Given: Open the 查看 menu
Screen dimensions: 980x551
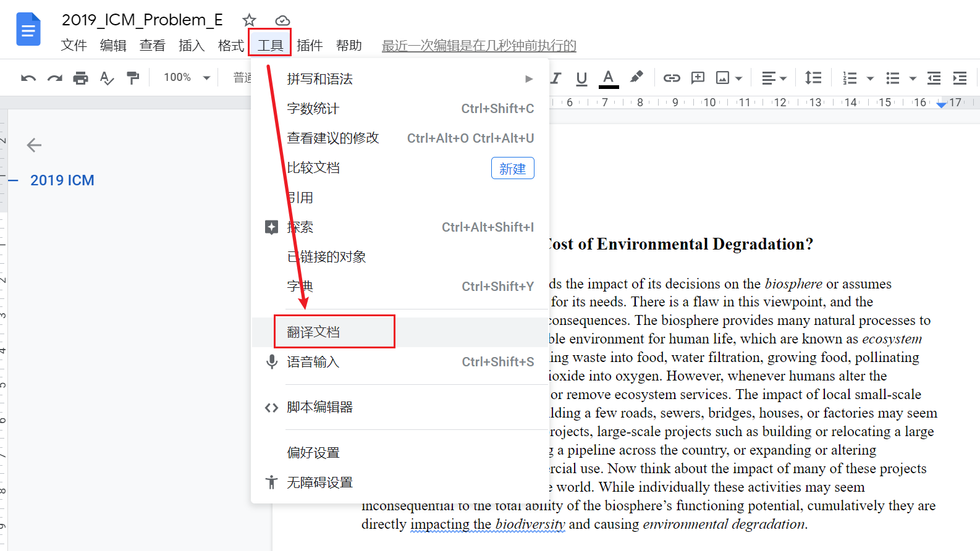Looking at the screenshot, I should click(x=153, y=46).
